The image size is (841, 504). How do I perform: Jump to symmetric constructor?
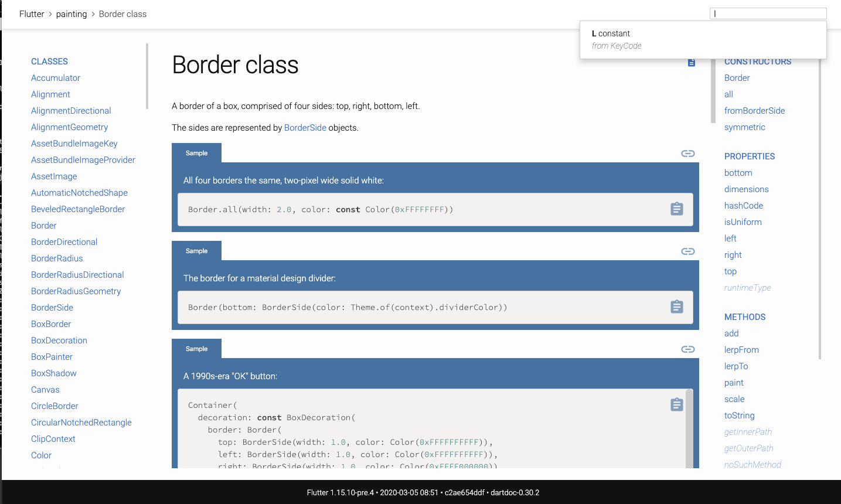(x=745, y=127)
